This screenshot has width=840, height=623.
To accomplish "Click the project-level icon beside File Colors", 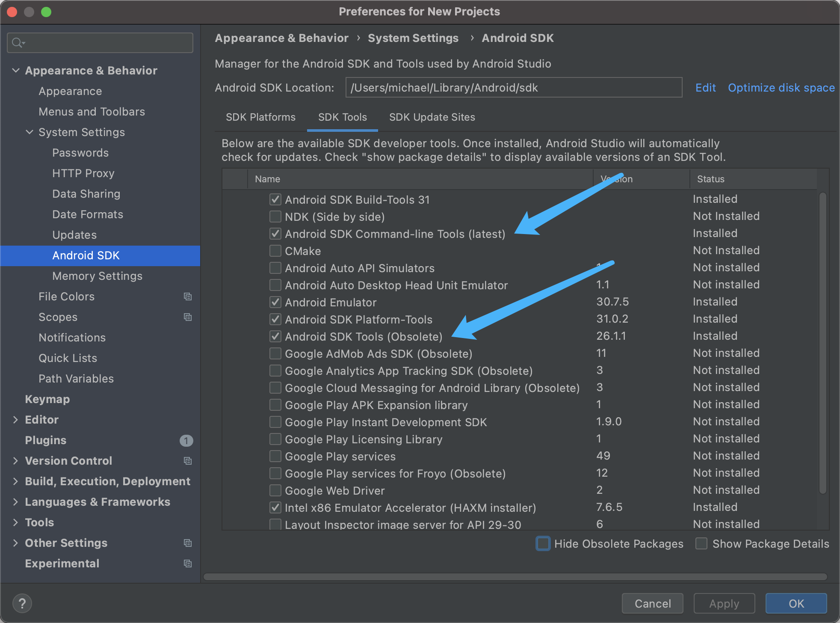I will click(187, 297).
